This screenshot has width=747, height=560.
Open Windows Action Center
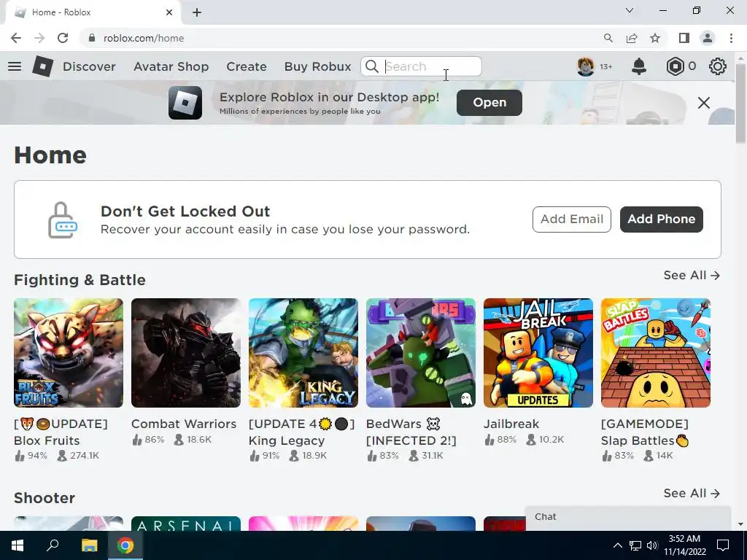coord(723,545)
